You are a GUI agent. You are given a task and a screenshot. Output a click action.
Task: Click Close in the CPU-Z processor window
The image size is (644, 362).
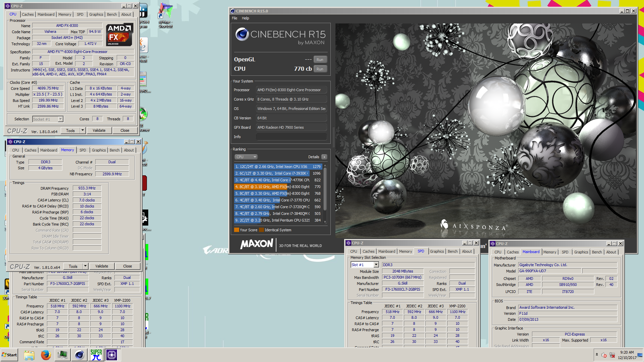tap(125, 130)
